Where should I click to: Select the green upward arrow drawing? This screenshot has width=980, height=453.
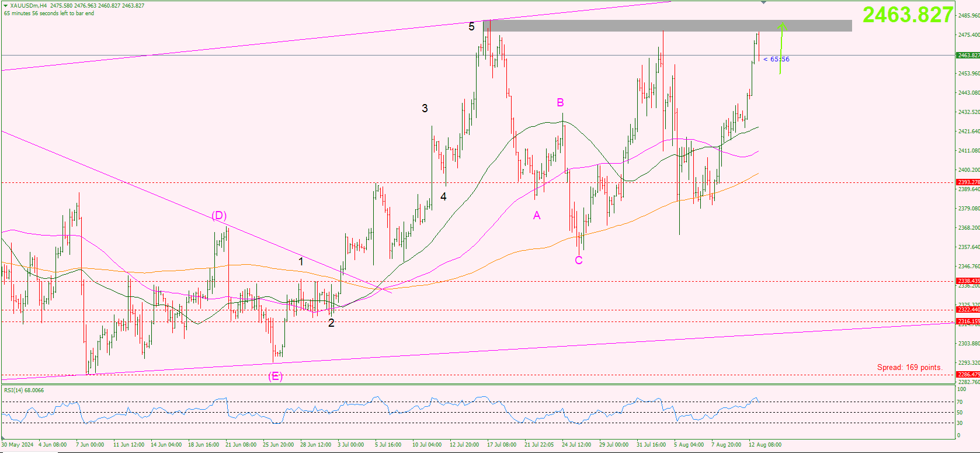pos(781,48)
